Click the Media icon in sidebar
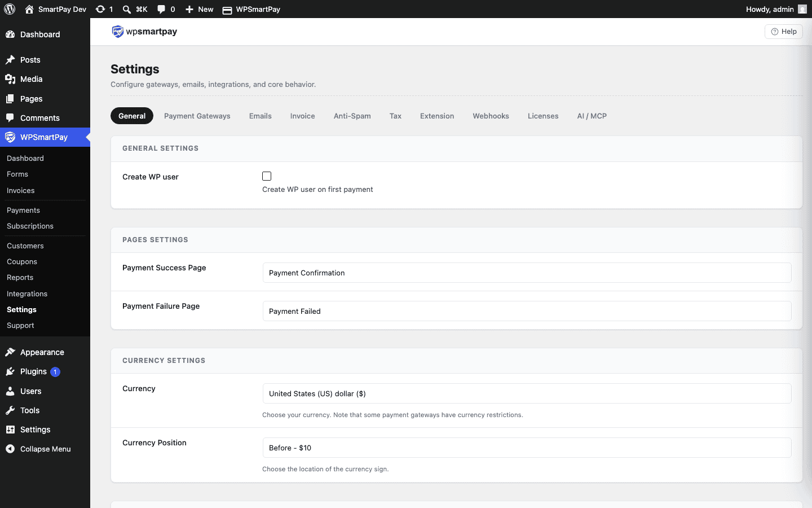 click(10, 79)
